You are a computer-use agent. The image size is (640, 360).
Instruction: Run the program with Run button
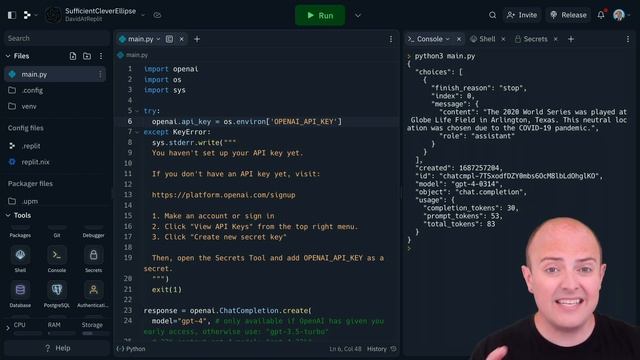point(320,15)
